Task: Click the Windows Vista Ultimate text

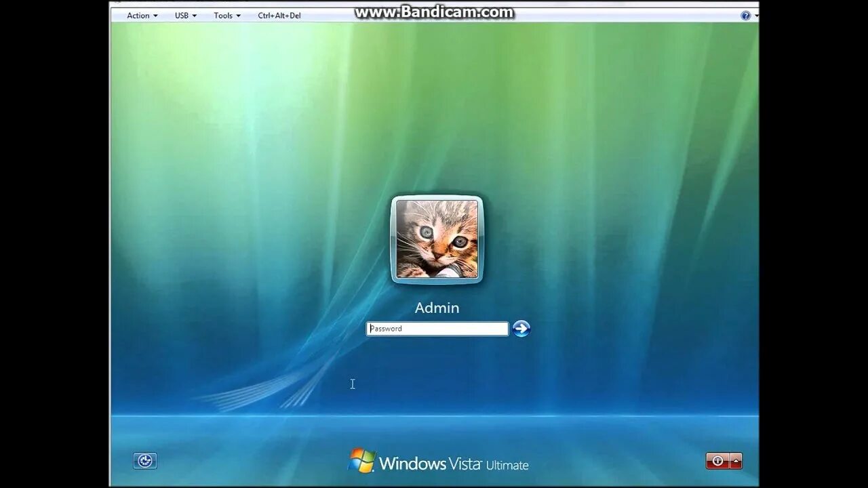Action: pyautogui.click(x=454, y=464)
